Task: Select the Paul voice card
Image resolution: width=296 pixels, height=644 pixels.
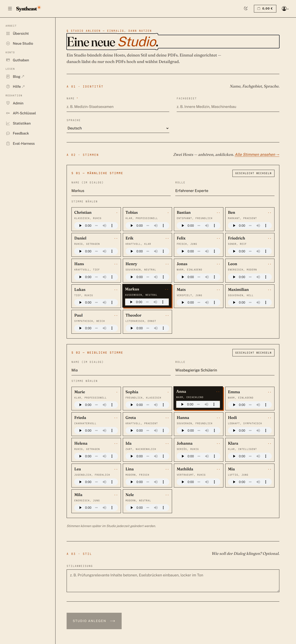Action: (x=96, y=322)
